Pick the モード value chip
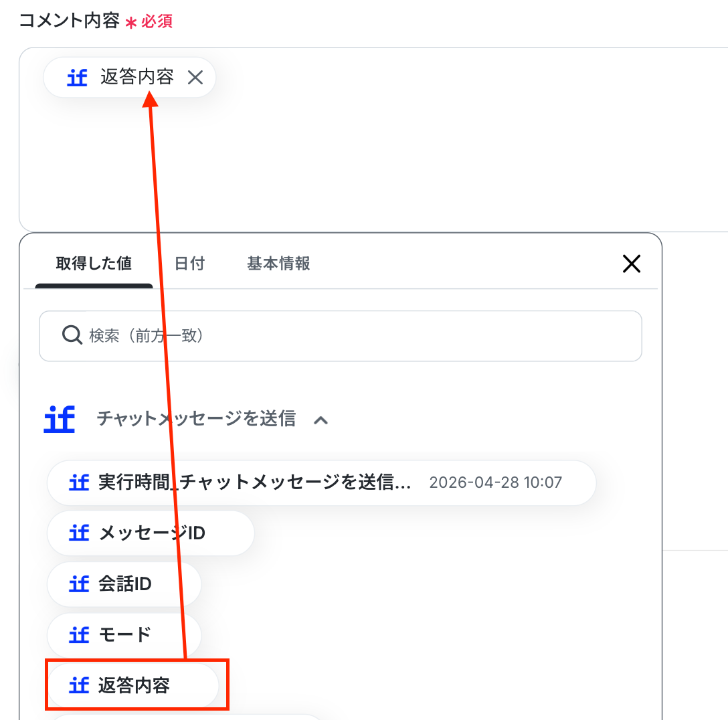Viewport: 728px width, 720px height. (x=124, y=634)
